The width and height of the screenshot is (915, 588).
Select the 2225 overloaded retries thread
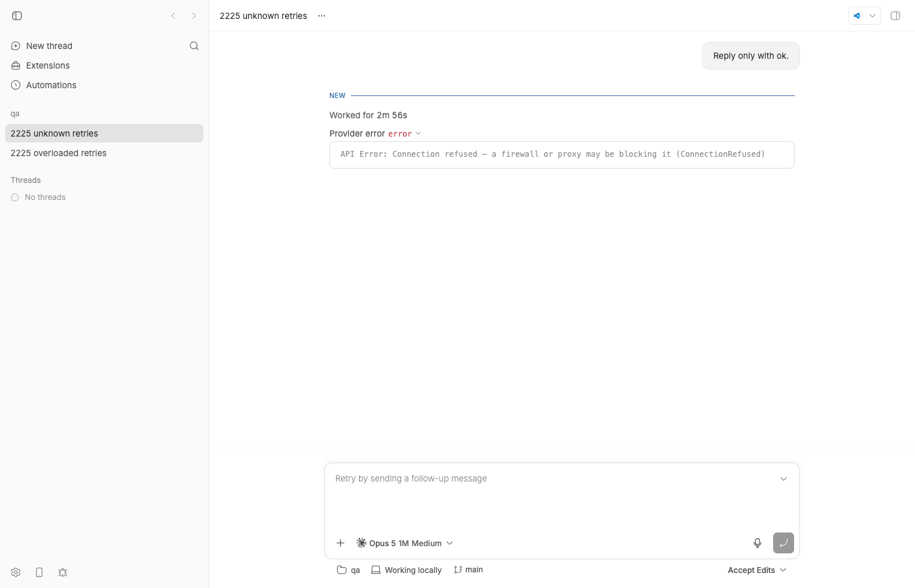click(104, 153)
